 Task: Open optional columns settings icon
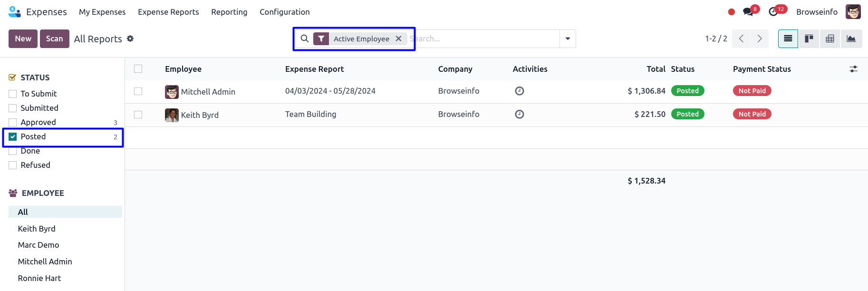pyautogui.click(x=853, y=69)
